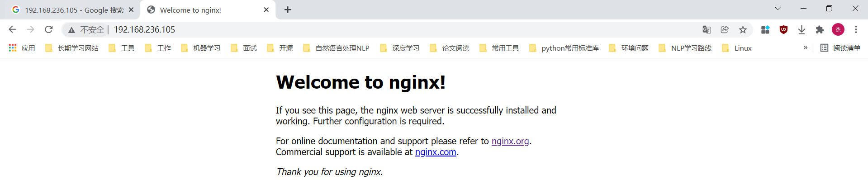
Task: Open the uBlock Origin shield extension
Action: click(783, 29)
